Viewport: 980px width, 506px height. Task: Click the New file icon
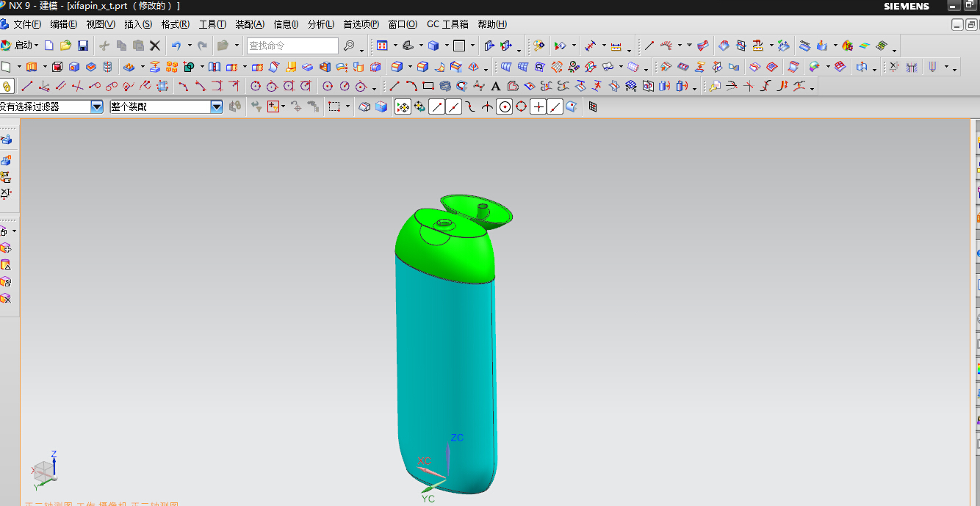49,46
